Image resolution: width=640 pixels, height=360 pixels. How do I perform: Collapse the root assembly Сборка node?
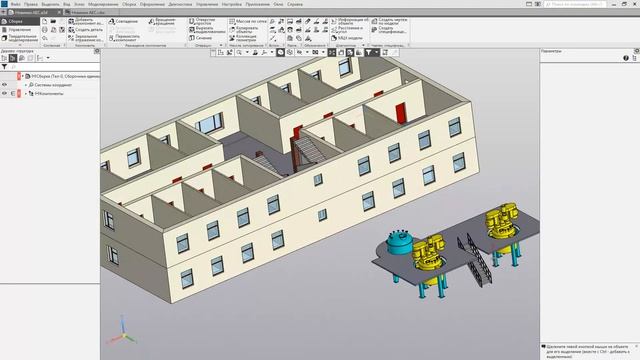tap(23, 76)
